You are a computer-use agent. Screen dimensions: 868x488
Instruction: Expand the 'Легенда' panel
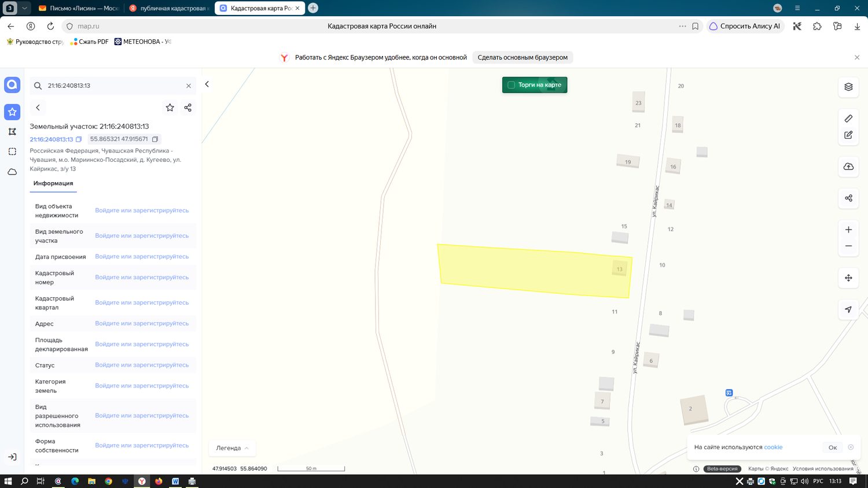click(232, 448)
